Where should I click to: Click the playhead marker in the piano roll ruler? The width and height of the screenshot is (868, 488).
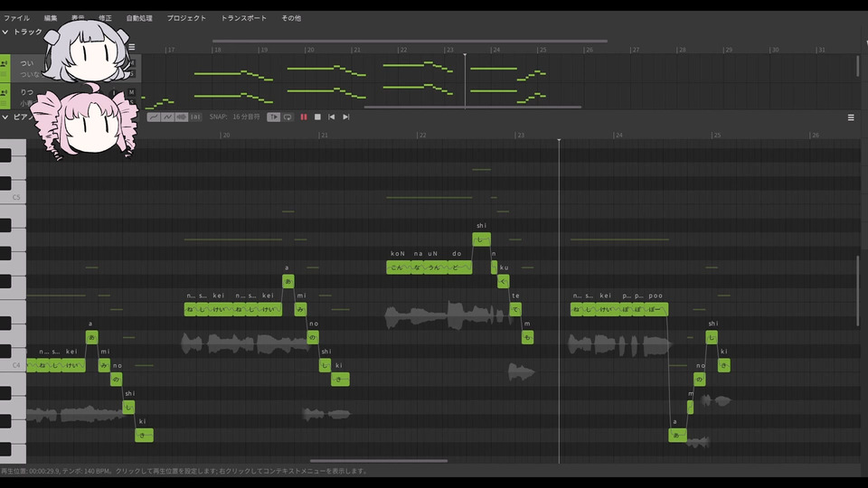click(559, 140)
